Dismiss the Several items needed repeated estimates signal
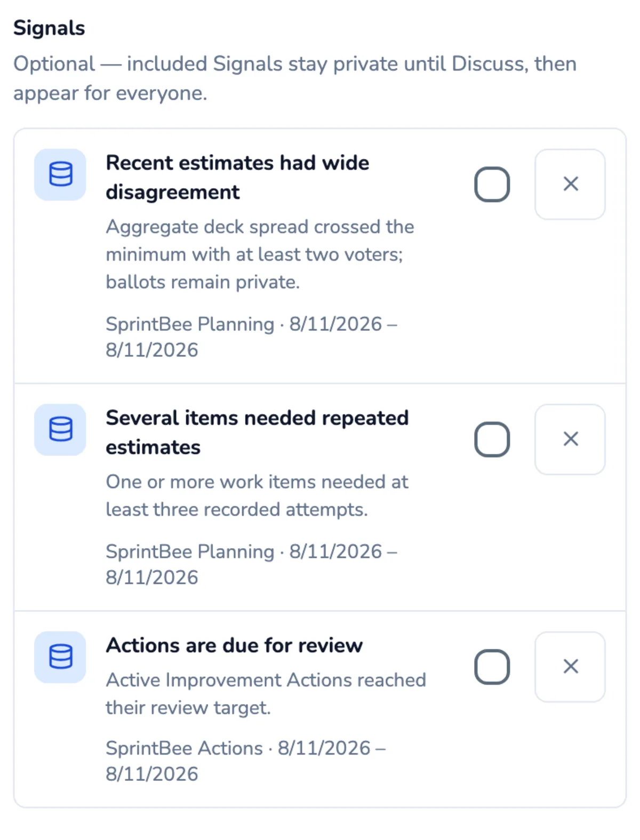The height and width of the screenshot is (840, 640). click(x=570, y=439)
